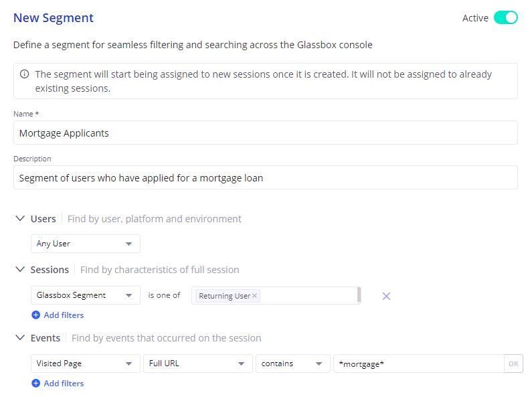Open the contains operator dropdown
532x403 pixels.
pyautogui.click(x=292, y=364)
